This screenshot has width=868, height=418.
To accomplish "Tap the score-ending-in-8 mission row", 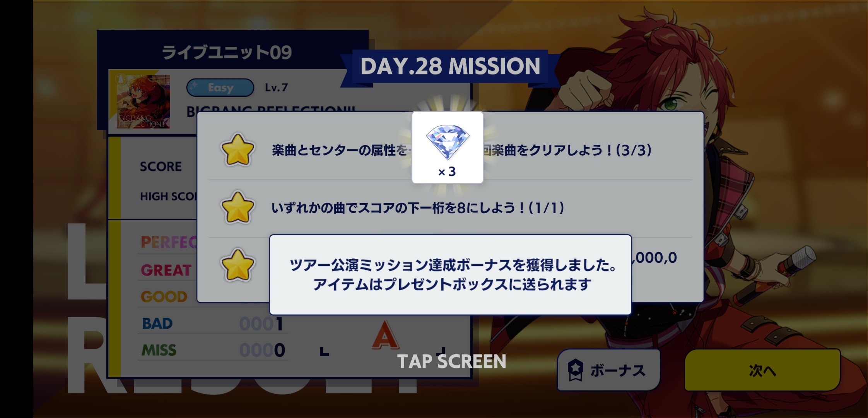I will (x=451, y=208).
